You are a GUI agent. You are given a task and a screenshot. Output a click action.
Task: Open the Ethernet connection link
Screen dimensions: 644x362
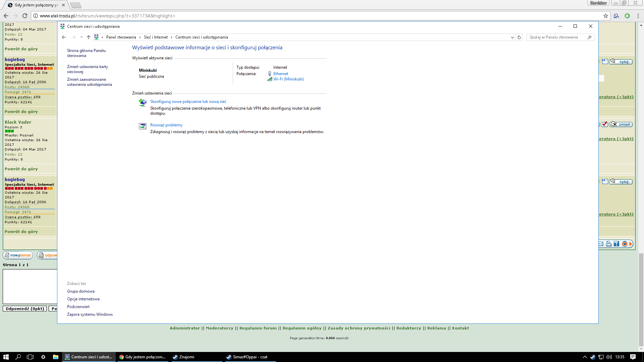pyautogui.click(x=281, y=74)
